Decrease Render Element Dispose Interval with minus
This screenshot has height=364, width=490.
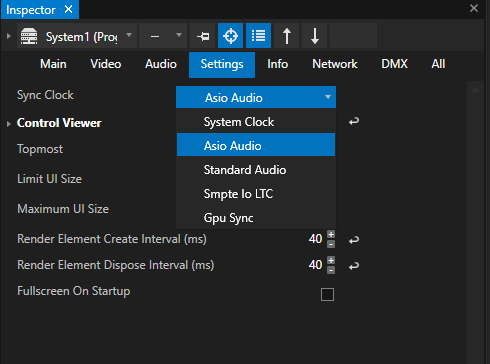[x=331, y=270]
